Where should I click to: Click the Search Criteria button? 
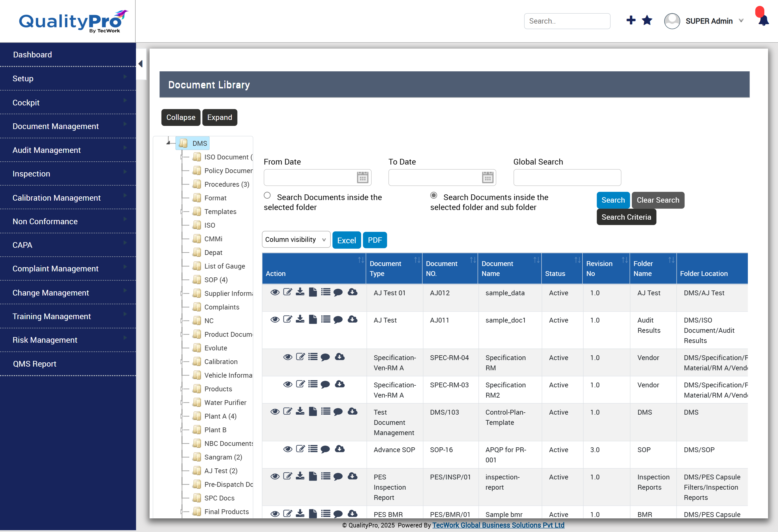point(626,217)
